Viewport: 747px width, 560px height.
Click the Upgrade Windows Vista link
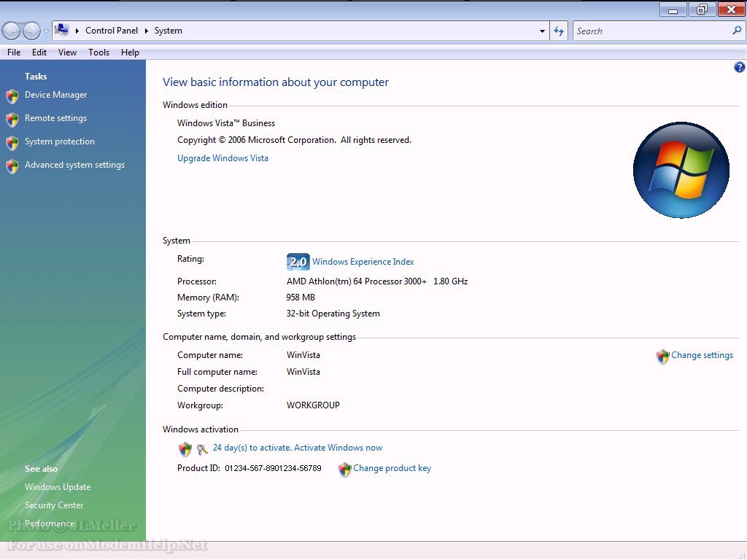pos(222,158)
